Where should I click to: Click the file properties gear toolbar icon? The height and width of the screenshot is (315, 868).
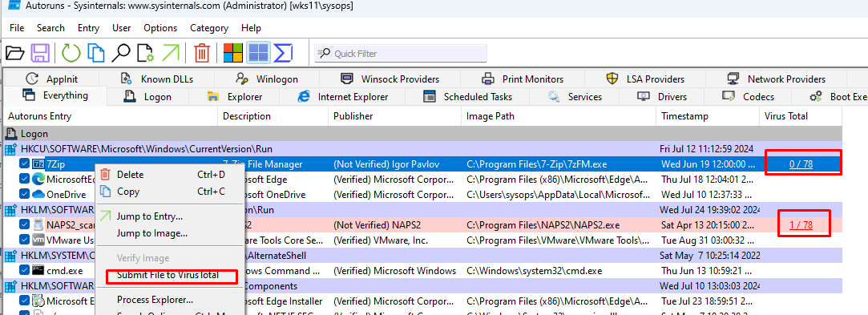[146, 53]
